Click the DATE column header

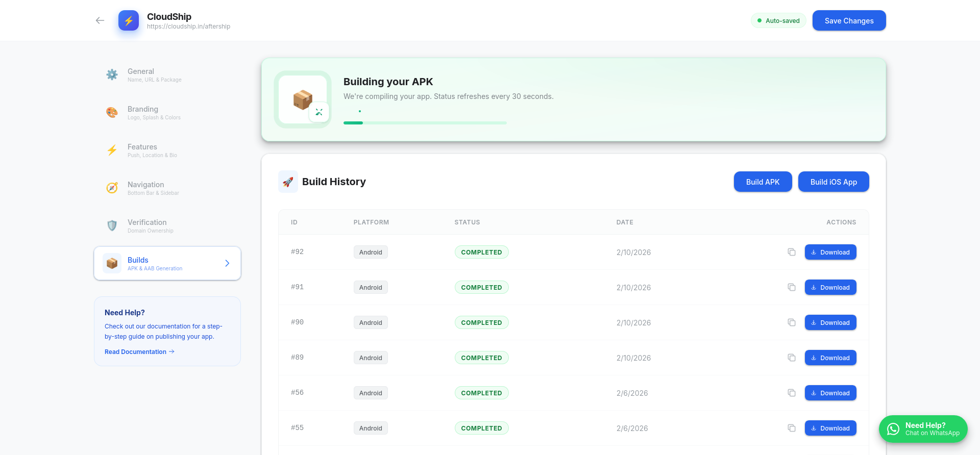(x=625, y=222)
